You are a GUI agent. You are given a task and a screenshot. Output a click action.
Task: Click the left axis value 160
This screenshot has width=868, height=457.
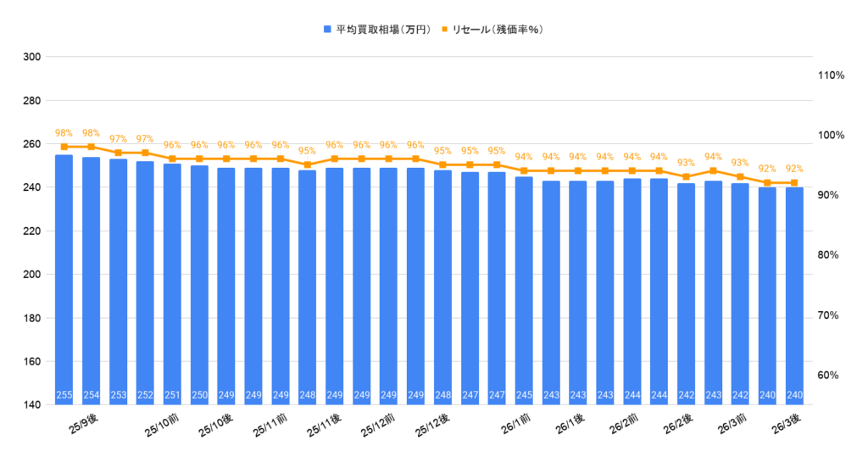[31, 362]
